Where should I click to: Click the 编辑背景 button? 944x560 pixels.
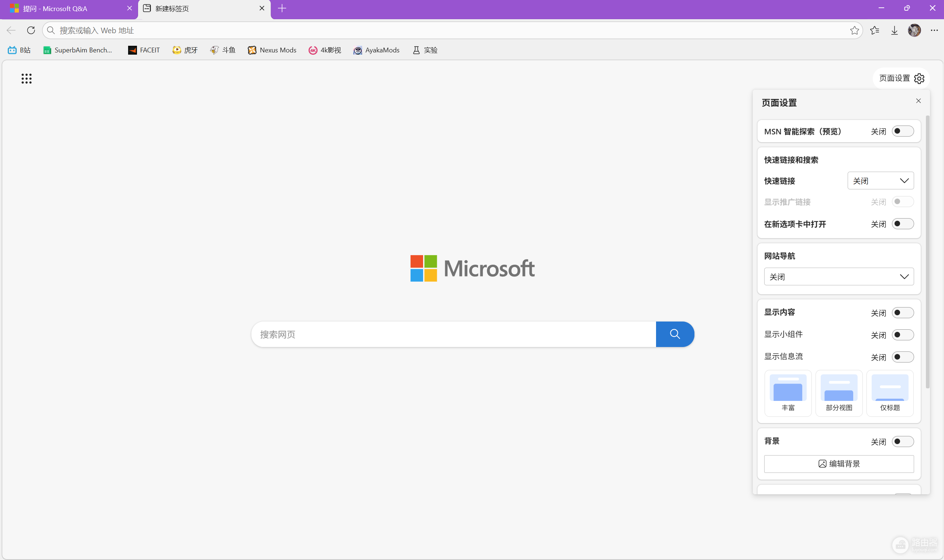pyautogui.click(x=839, y=464)
